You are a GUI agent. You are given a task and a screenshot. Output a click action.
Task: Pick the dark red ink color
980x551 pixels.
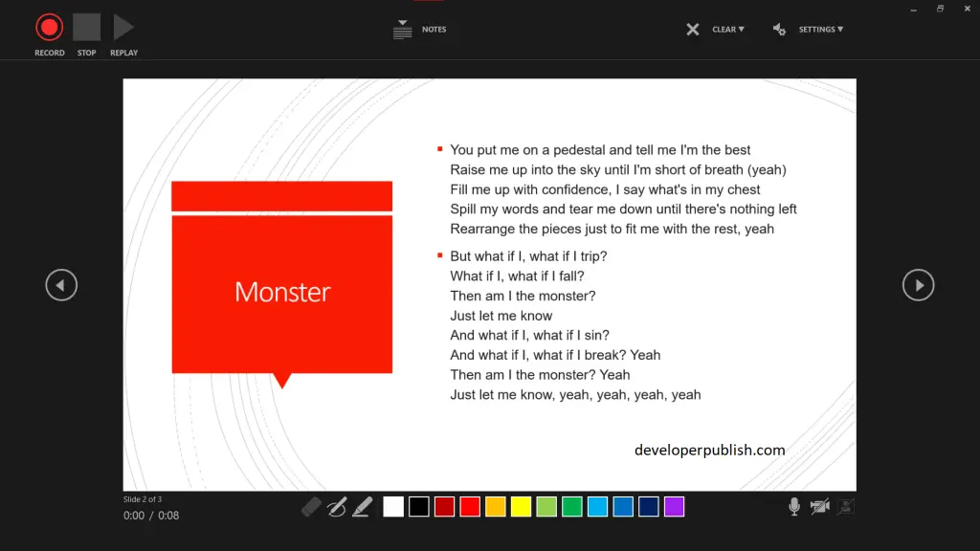444,507
